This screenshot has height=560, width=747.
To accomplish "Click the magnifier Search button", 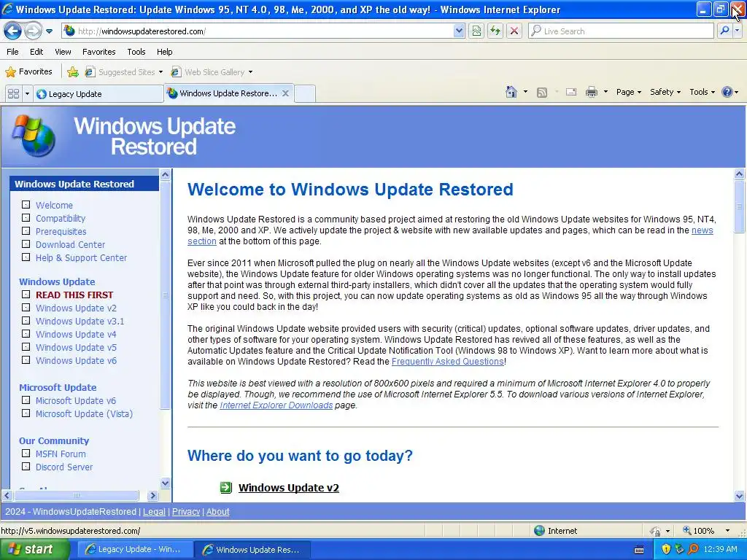I will point(724,31).
